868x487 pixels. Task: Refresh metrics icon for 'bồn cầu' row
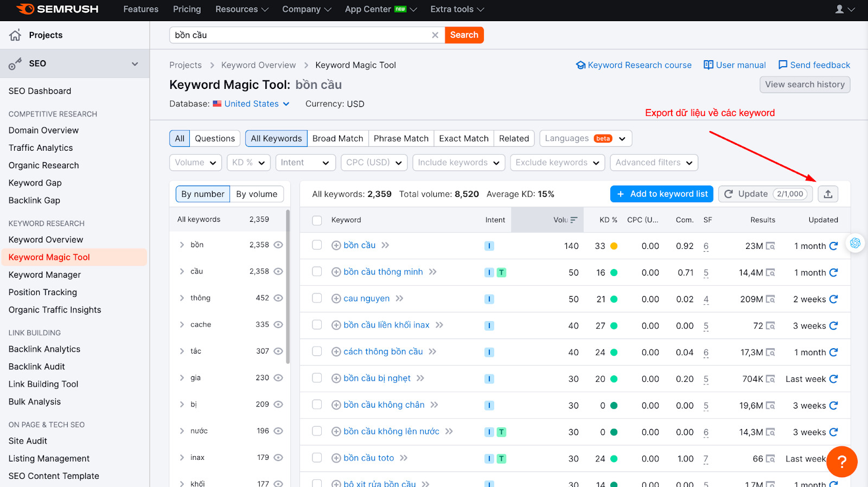(x=834, y=246)
